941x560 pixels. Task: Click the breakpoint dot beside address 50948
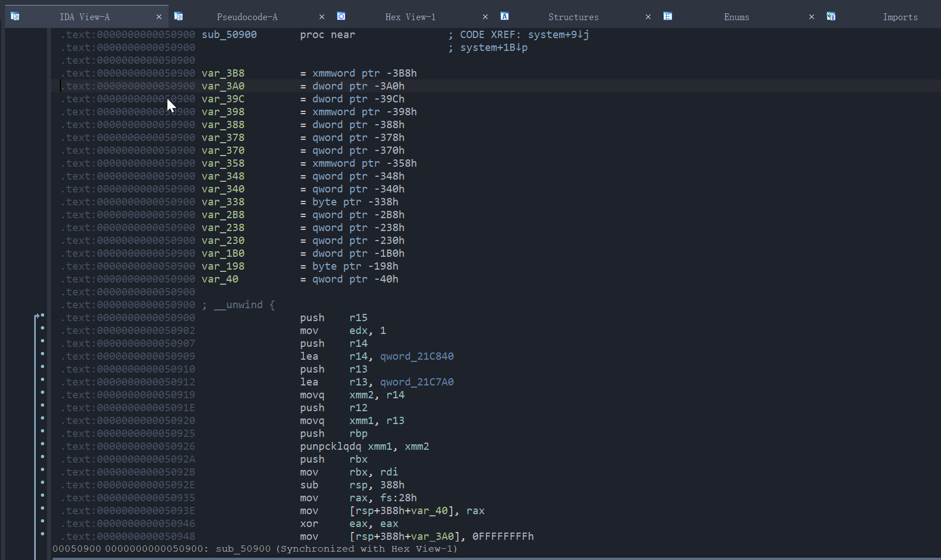click(x=43, y=534)
